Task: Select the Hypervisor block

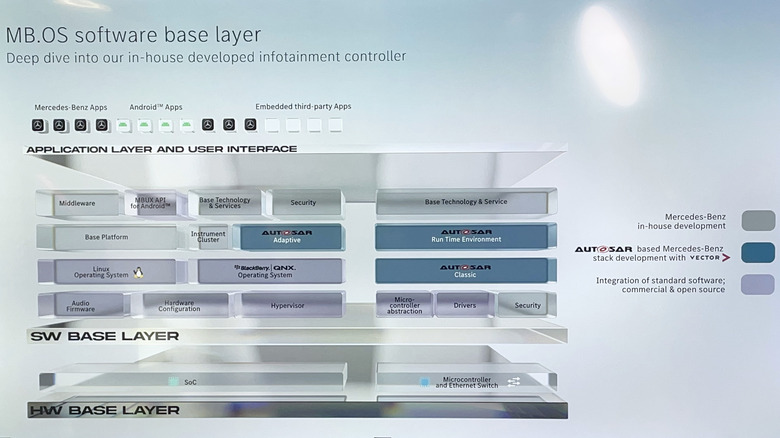Action: click(x=292, y=305)
